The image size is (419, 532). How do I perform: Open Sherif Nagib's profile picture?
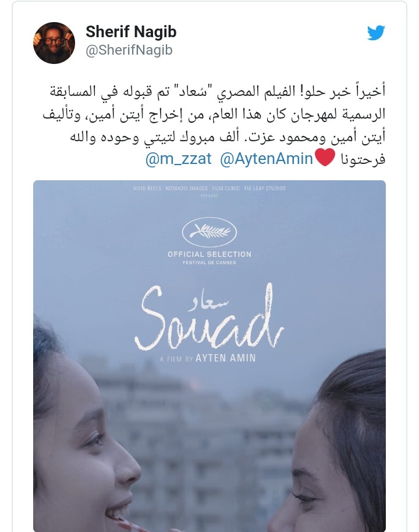(54, 43)
